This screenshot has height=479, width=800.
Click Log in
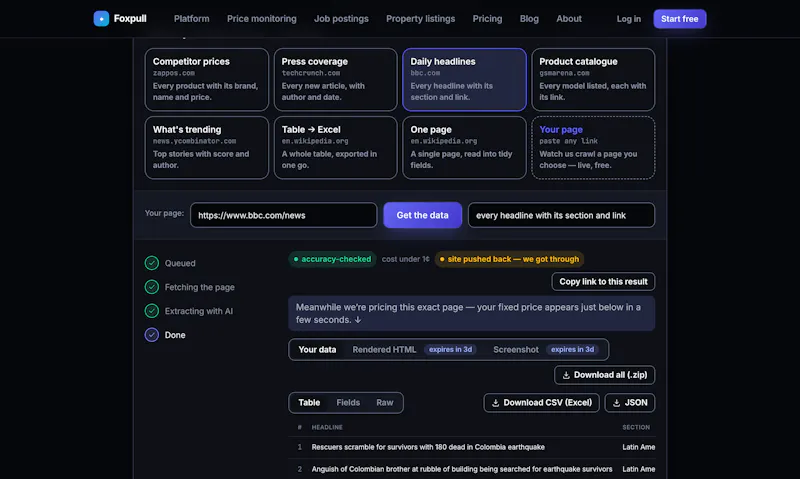point(629,19)
